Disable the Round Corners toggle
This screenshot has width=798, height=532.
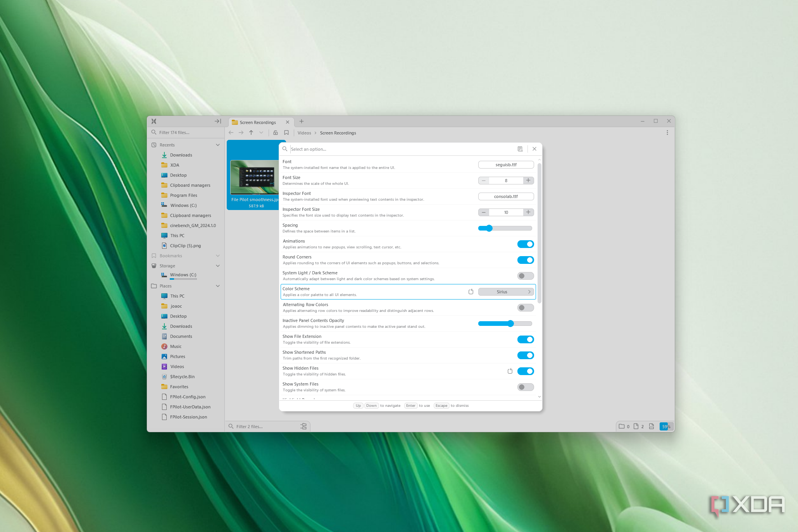526,260
